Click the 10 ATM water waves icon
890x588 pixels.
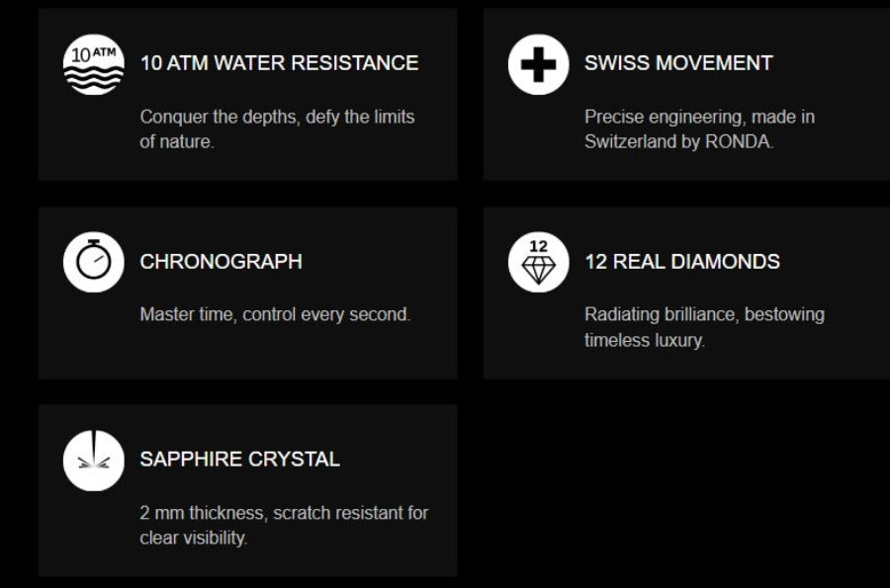click(94, 64)
